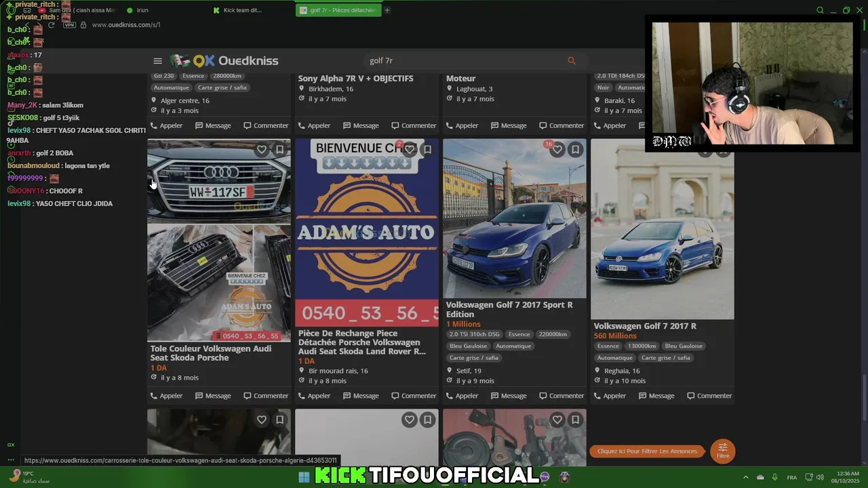Open the blue Golf photo of Reghaia listing

pos(663,229)
